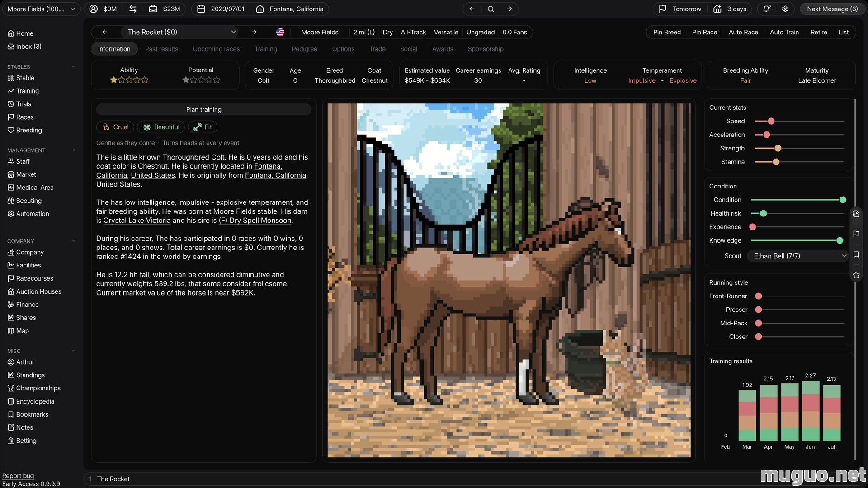
Task: Open the settings gear icon
Action: (x=785, y=9)
